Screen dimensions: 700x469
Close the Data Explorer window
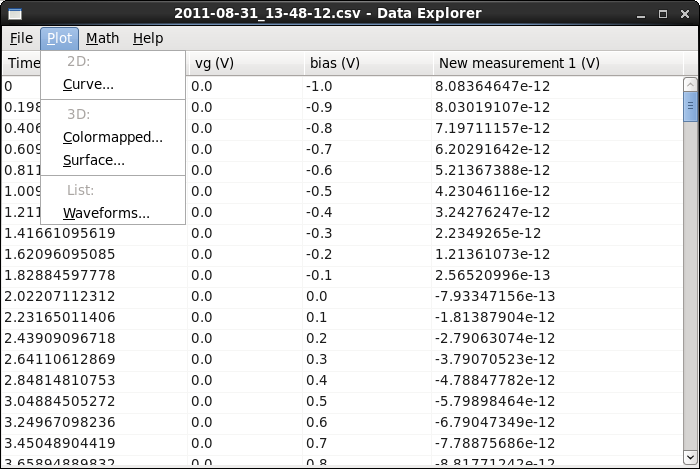[x=685, y=14]
